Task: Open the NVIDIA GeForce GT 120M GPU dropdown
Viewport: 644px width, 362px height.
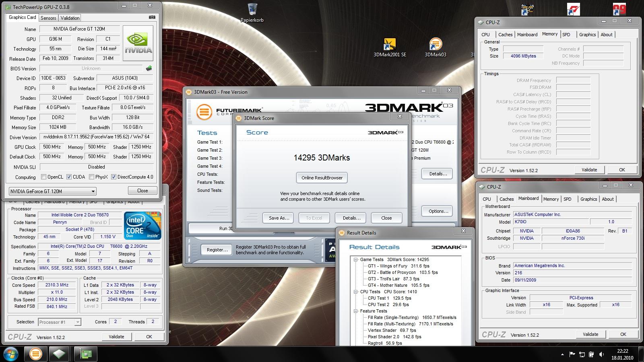Action: 52,191
